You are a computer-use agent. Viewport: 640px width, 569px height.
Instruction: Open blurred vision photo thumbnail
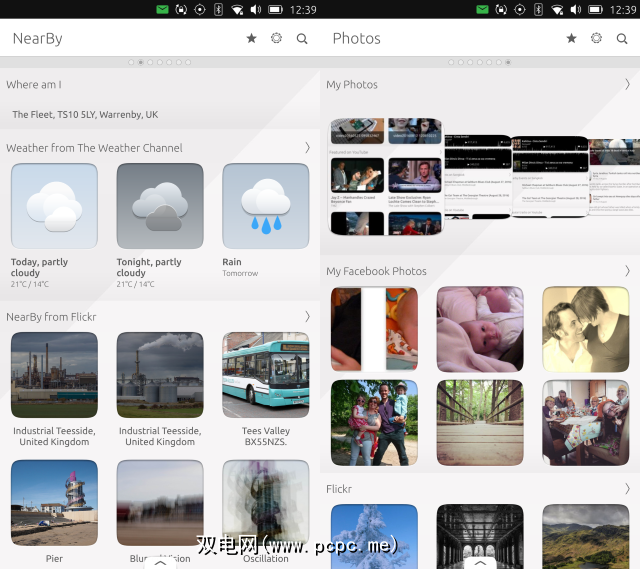pyautogui.click(x=160, y=503)
